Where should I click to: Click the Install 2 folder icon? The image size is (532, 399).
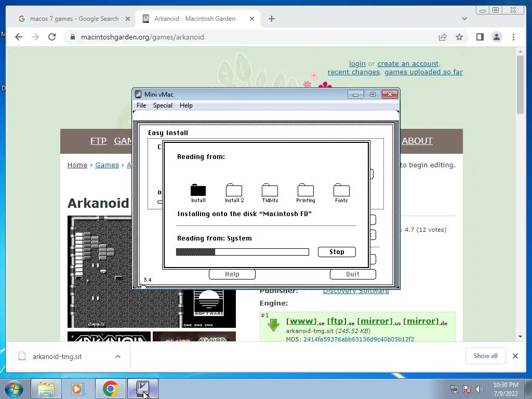234,190
